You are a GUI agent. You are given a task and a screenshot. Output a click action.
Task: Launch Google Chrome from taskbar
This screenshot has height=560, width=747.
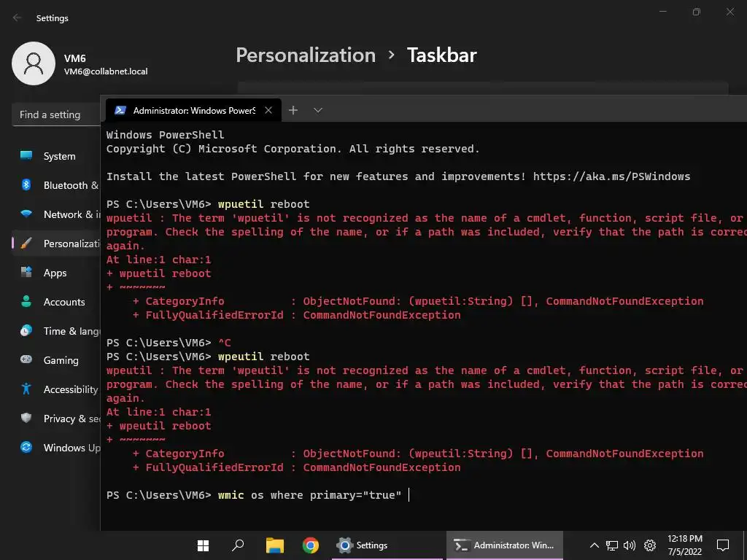(311, 545)
